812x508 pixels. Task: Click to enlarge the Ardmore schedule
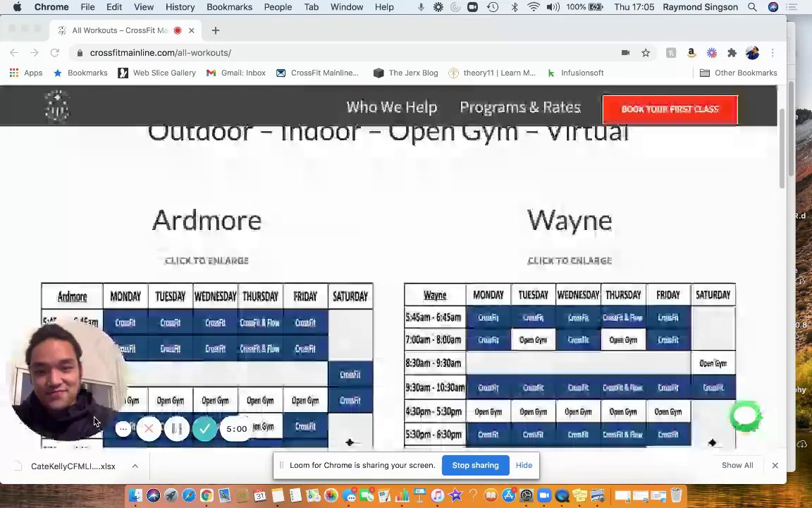[207, 260]
